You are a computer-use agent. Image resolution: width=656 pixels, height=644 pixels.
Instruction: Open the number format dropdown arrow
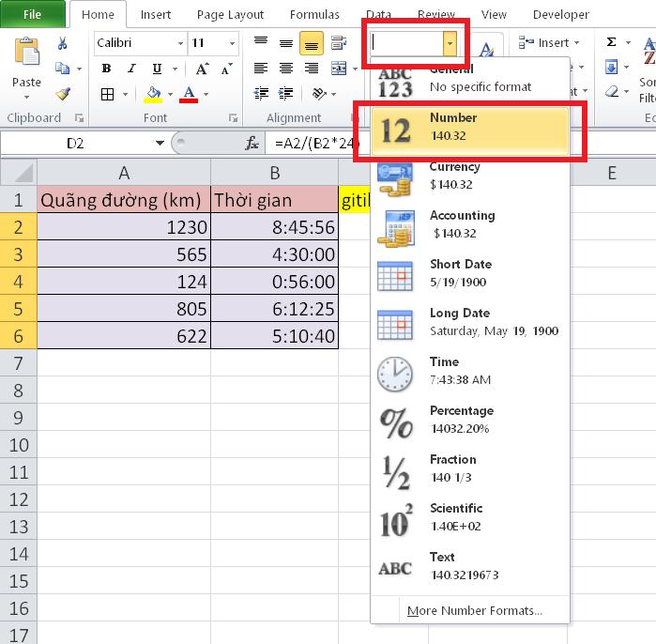(x=450, y=43)
